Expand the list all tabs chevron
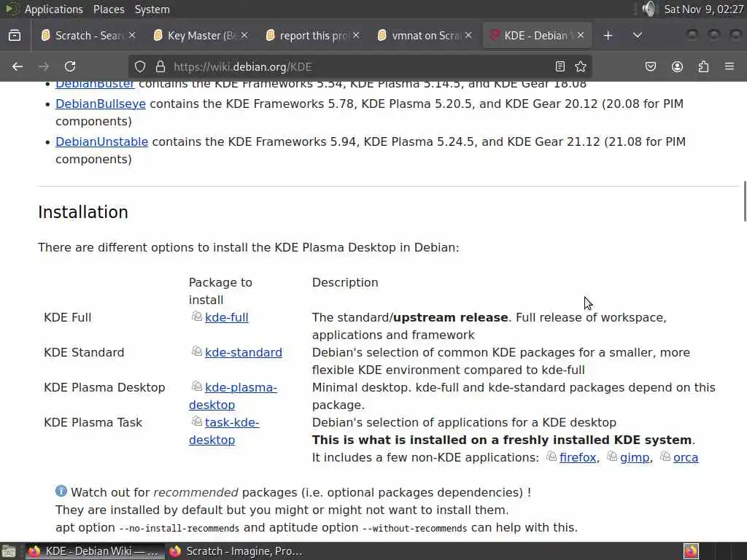Image resolution: width=747 pixels, height=560 pixels. coord(638,35)
